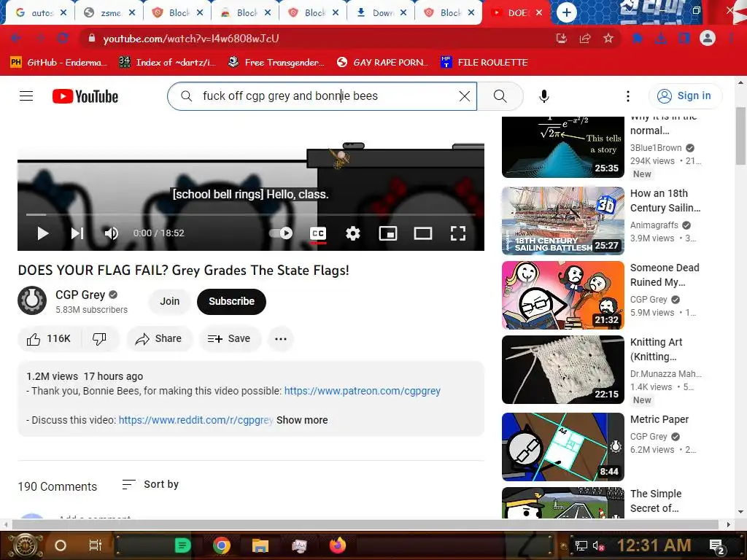Enter full screen mode
Screen dimensions: 747x560
click(x=458, y=233)
